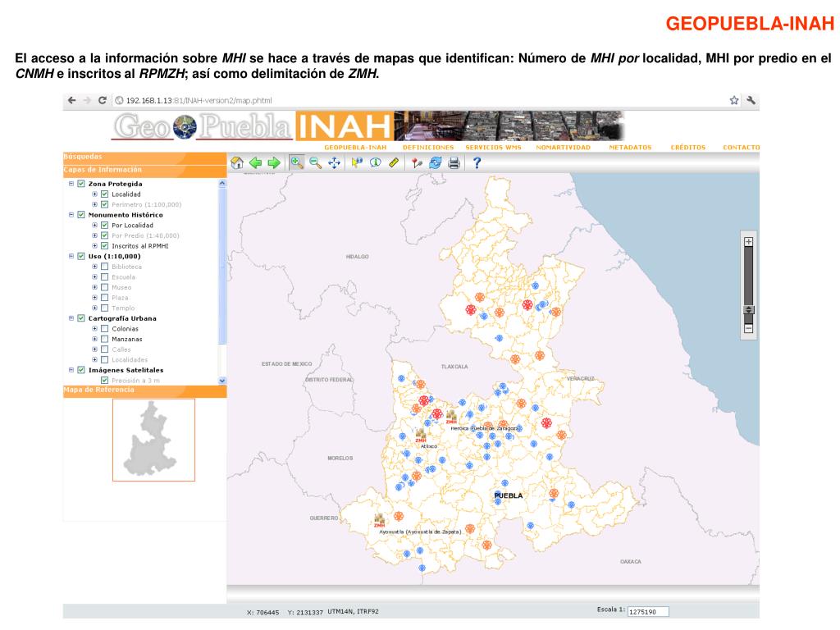
Task: Select the Info speech bubble tool
Action: 376,162
